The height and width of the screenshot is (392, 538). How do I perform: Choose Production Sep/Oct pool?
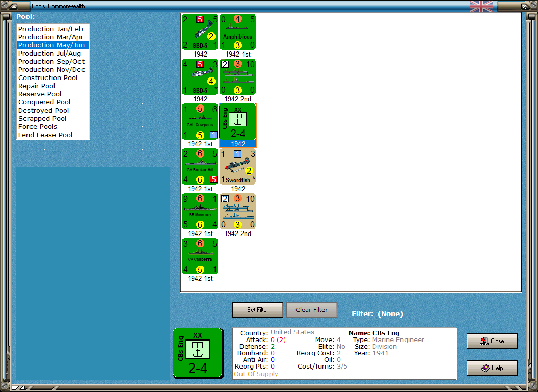pyautogui.click(x=53, y=62)
